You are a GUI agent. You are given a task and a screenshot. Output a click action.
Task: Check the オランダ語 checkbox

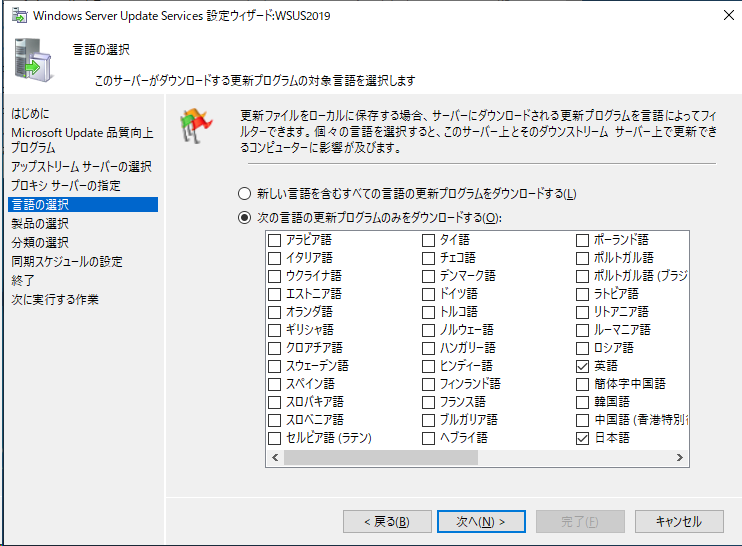[x=274, y=312]
